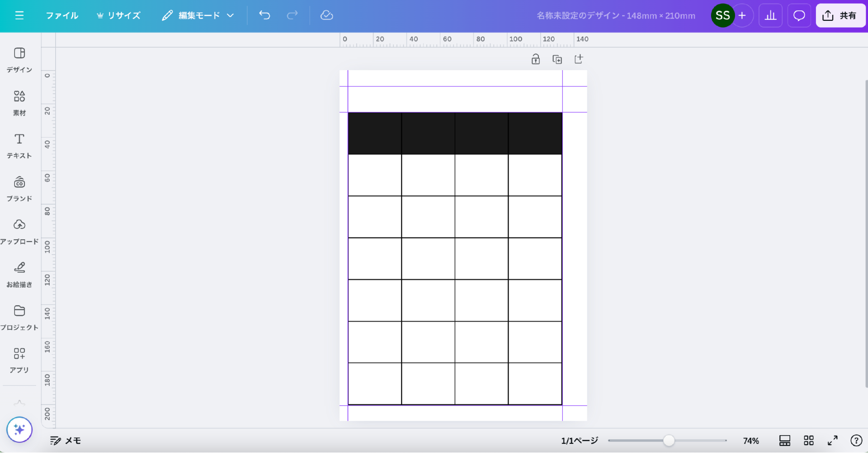The width and height of the screenshot is (868, 456).
Task: Click the zoom slider handle
Action: [x=669, y=441]
